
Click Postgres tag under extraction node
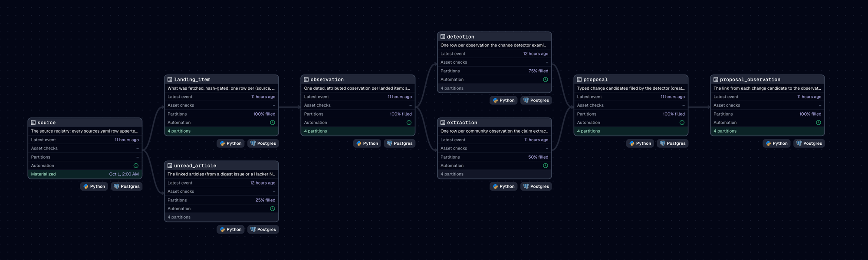[x=536, y=186]
